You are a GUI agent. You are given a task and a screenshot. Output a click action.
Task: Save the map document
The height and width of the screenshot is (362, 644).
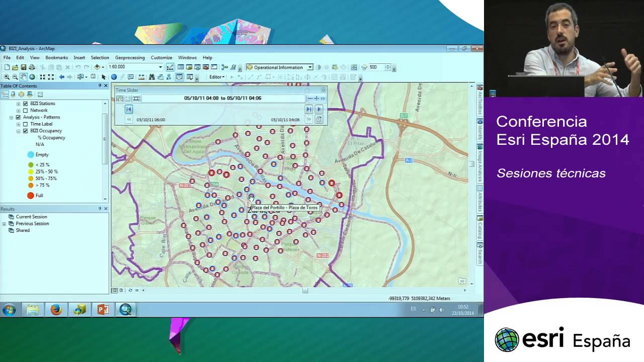pos(23,67)
